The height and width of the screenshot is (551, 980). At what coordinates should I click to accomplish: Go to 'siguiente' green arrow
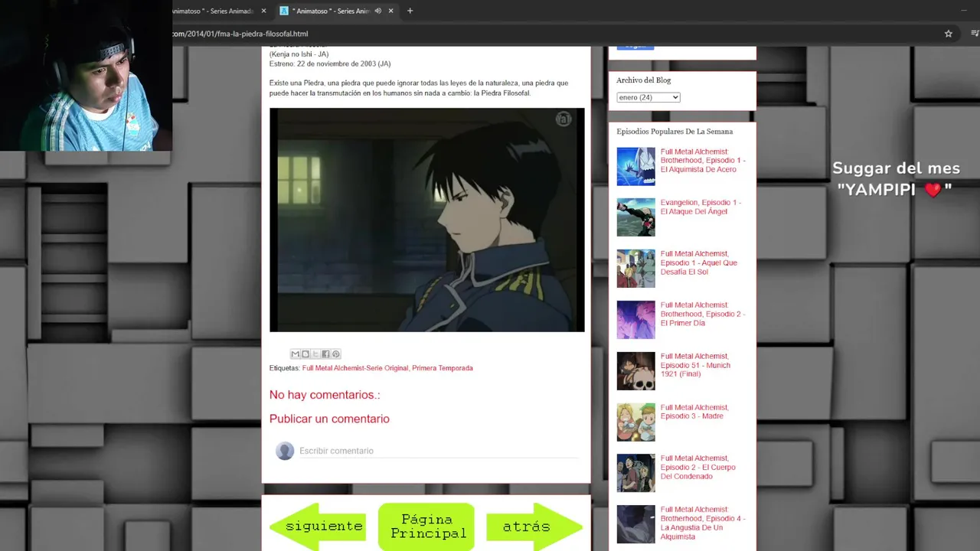pyautogui.click(x=318, y=527)
